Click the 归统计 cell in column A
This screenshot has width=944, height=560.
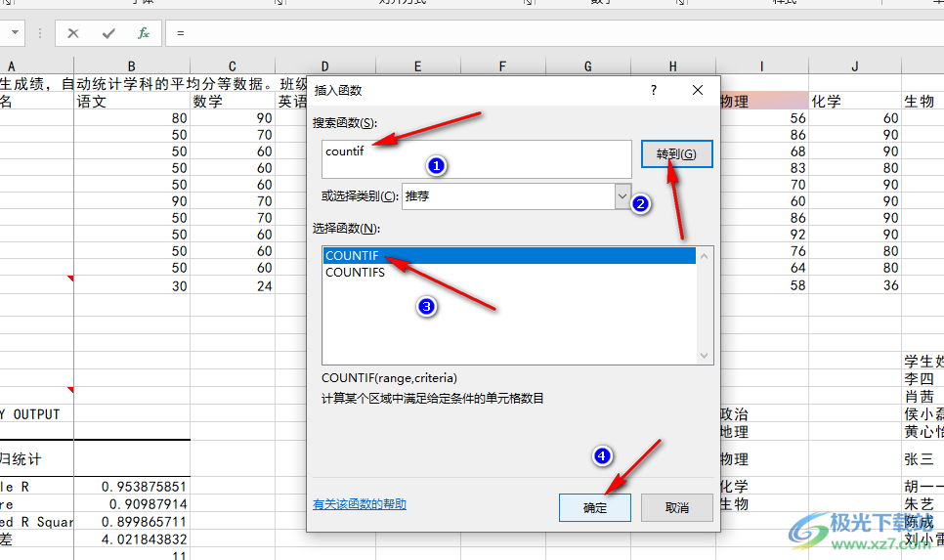37,458
